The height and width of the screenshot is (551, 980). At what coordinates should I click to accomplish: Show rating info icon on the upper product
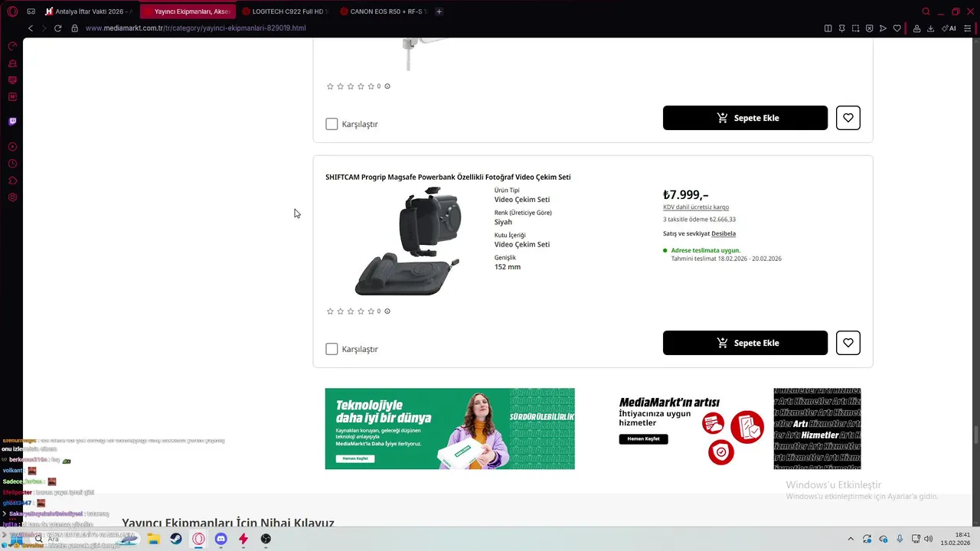pos(387,86)
